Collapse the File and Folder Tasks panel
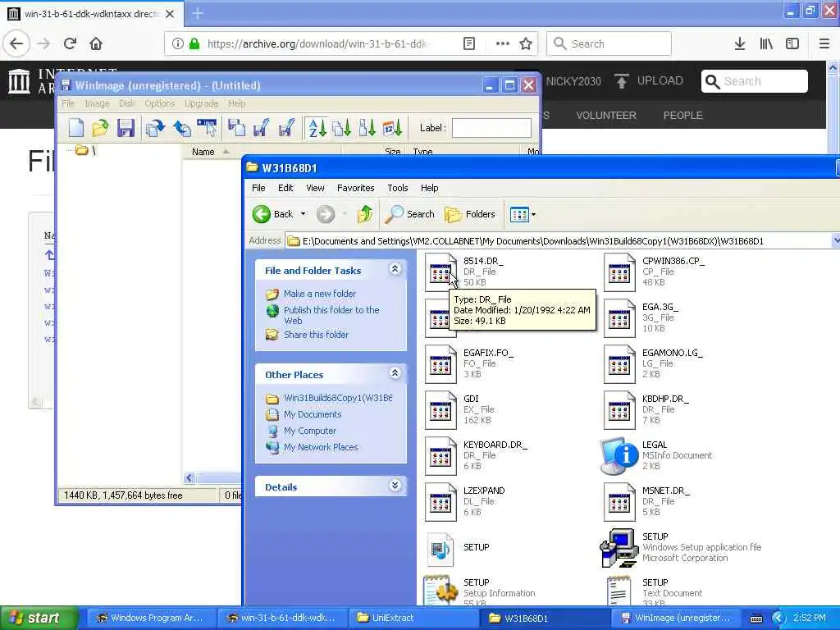 pos(395,269)
